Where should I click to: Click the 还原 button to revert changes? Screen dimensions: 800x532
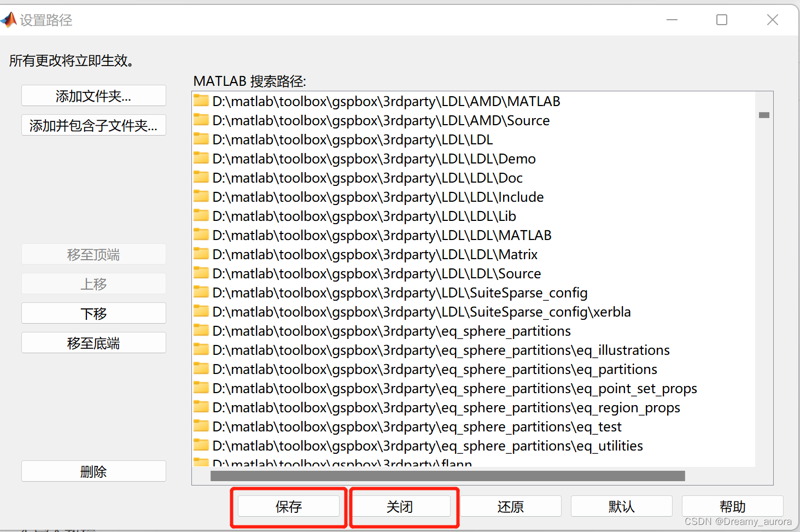(x=511, y=506)
